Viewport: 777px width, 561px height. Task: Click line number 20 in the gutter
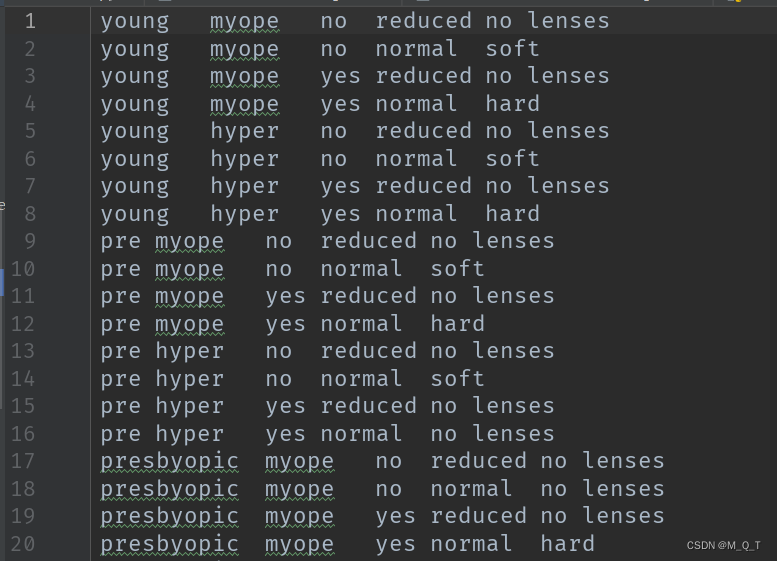pos(23,544)
